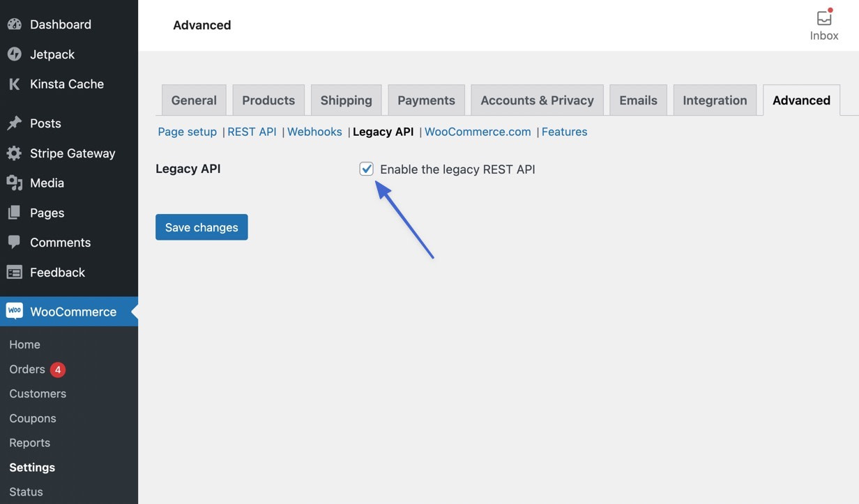Switch to the General tab
859x504 pixels.
(194, 100)
